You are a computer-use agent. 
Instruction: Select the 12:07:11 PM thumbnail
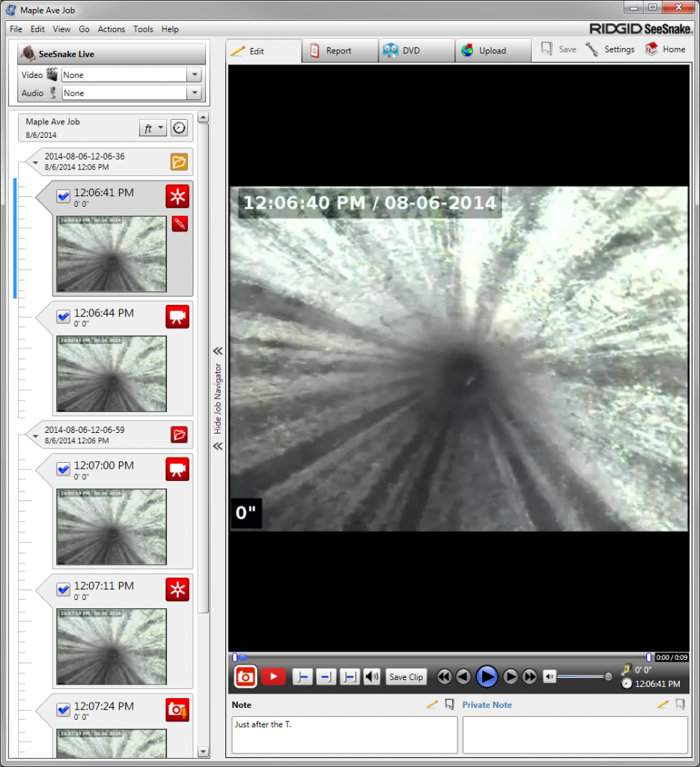click(x=112, y=646)
